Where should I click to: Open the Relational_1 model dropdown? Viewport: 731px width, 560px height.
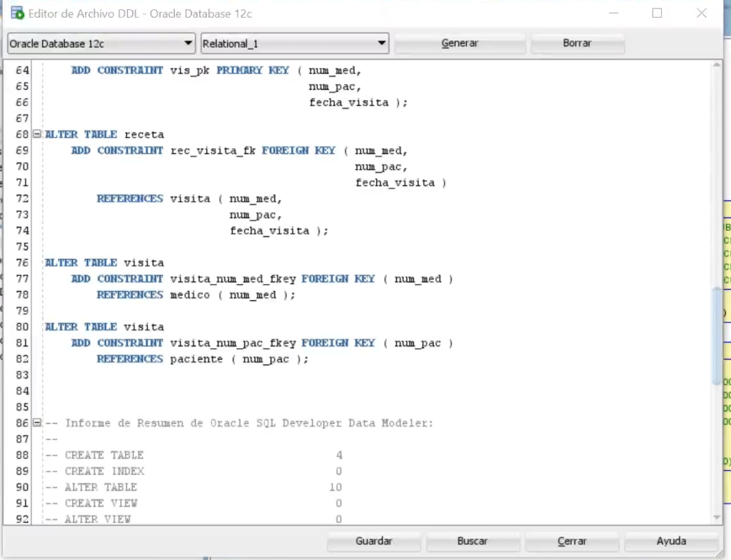pyautogui.click(x=295, y=44)
